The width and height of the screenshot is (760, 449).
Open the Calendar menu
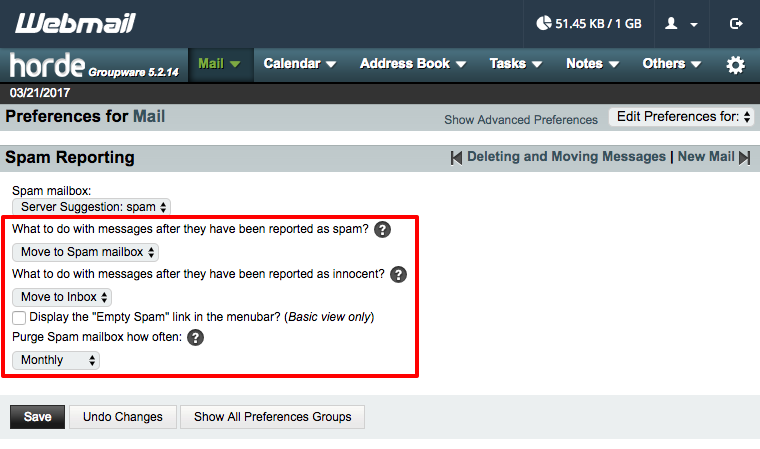(x=299, y=64)
